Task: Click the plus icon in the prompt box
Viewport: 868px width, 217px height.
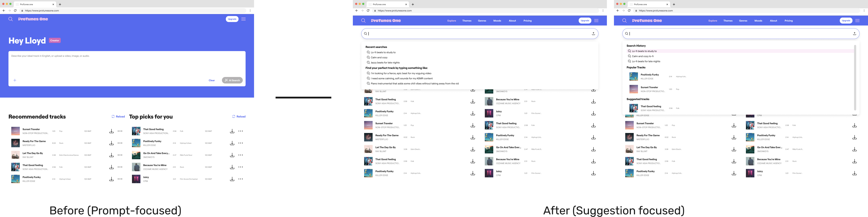Action: (x=14, y=80)
